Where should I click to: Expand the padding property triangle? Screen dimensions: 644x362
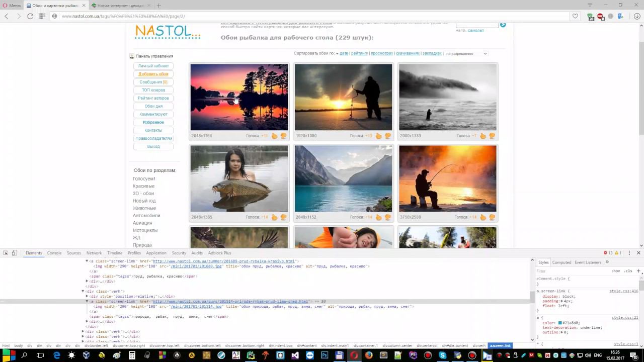[x=562, y=301]
